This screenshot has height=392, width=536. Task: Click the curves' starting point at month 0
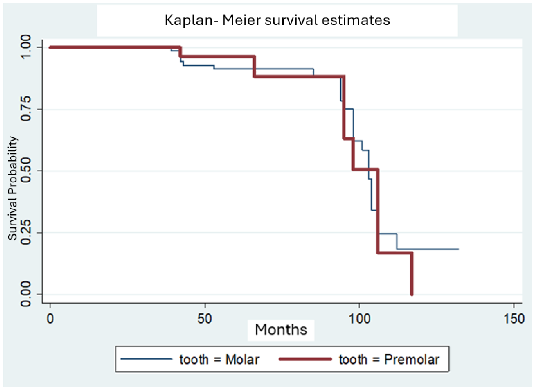pyautogui.click(x=50, y=47)
